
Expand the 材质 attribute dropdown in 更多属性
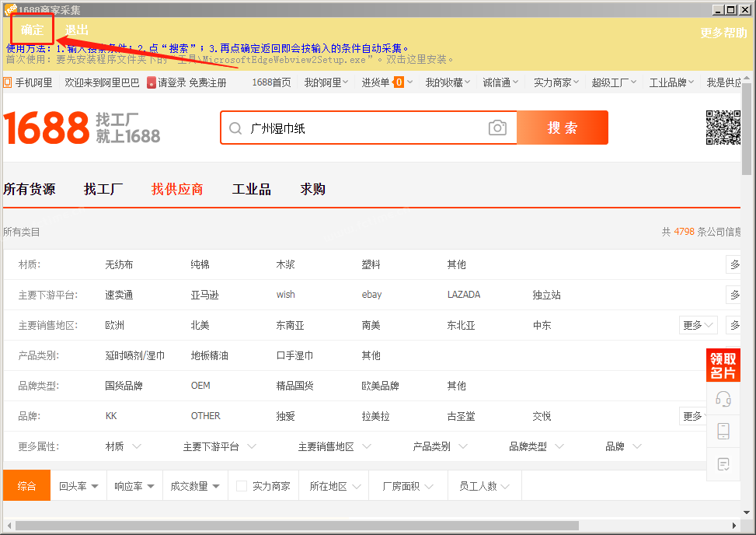[x=124, y=446]
